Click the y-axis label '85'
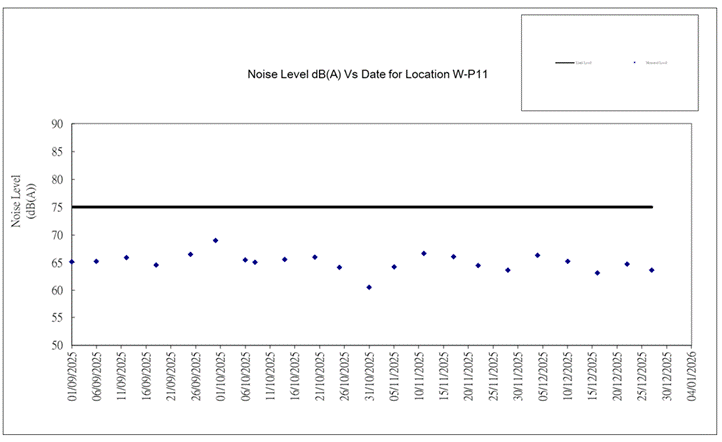 (57, 151)
